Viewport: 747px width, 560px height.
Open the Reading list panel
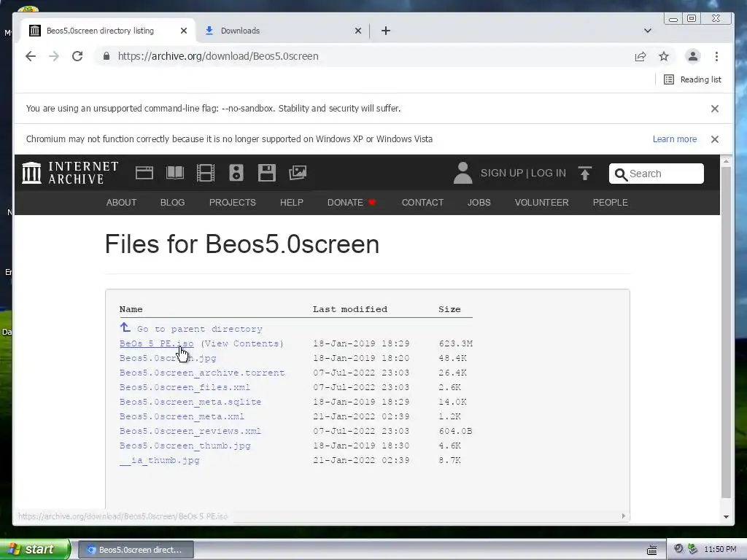[692, 79]
